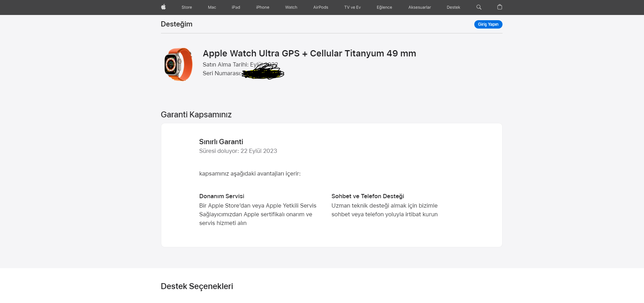Click the Seri Numarası label
Screen dimensions: 644x303
222,73
